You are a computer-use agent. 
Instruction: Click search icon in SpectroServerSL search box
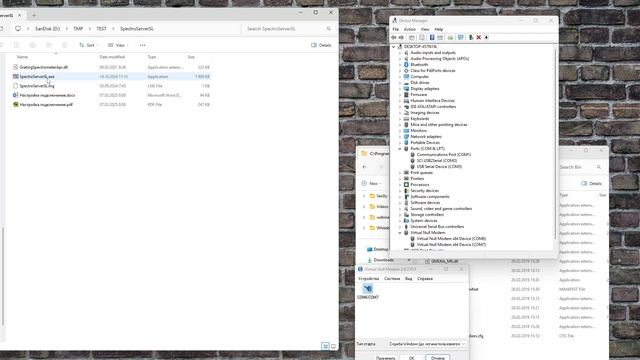tap(329, 29)
